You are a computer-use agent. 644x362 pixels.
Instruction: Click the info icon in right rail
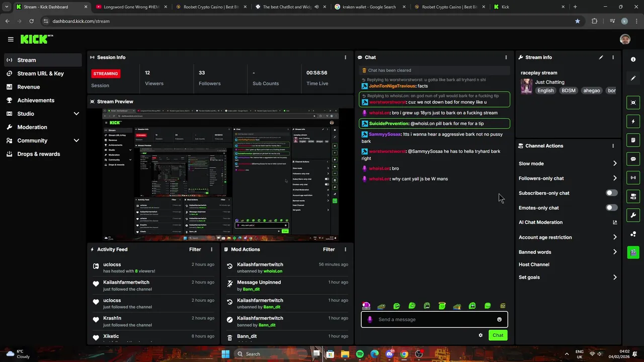tap(633, 59)
